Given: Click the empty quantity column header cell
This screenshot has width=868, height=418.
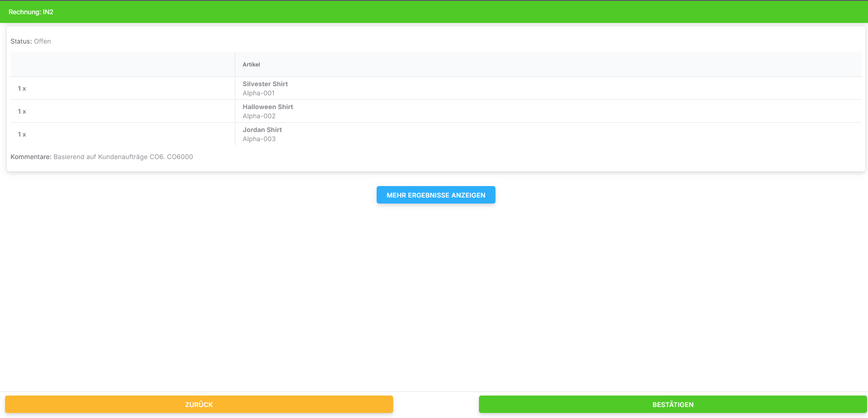Looking at the screenshot, I should (122, 65).
